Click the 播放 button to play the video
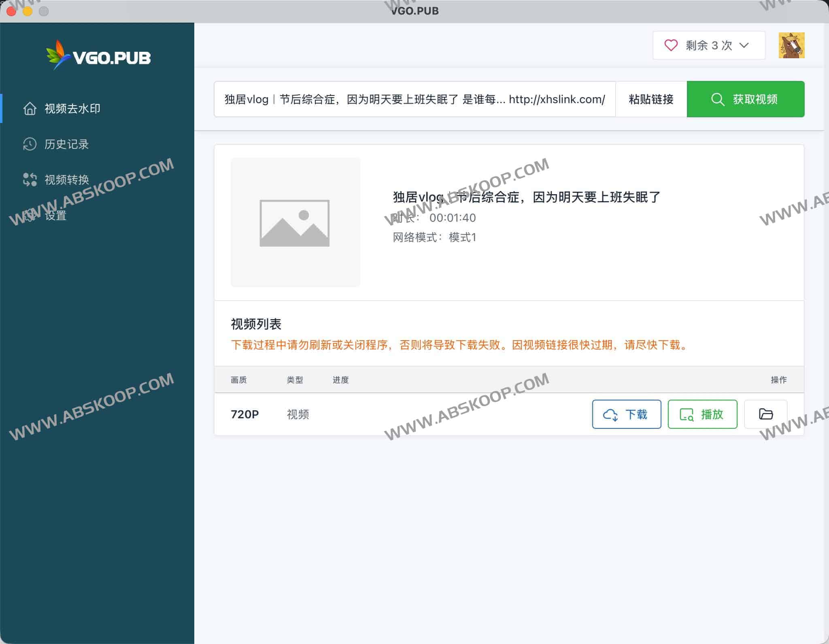829x644 pixels. tap(702, 414)
